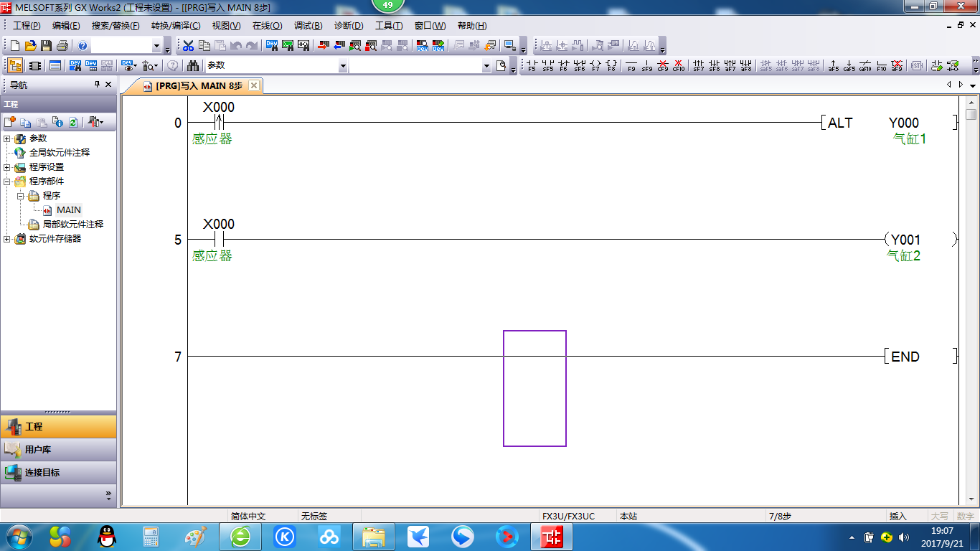980x551 pixels.
Task: Switch to the 用户库 navigation pane
Action: click(37, 450)
